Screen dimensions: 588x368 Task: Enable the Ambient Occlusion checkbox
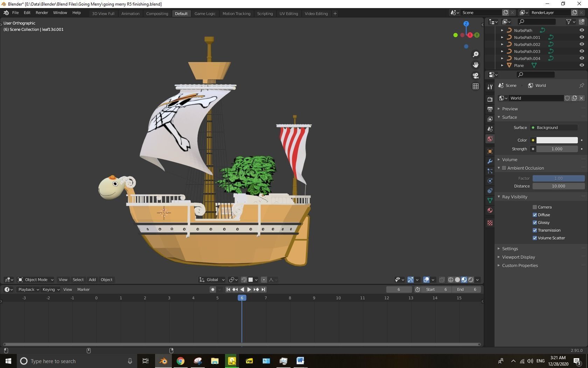point(504,168)
